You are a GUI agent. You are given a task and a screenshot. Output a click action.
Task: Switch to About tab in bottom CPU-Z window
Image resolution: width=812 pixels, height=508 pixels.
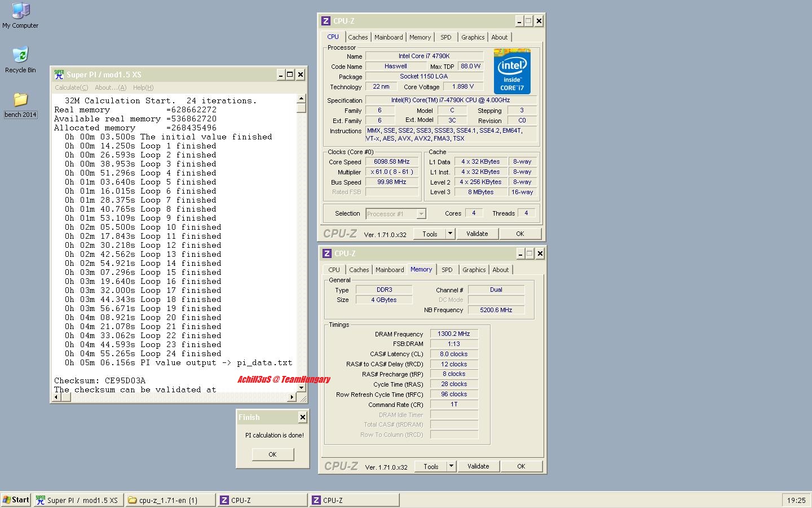pos(500,270)
